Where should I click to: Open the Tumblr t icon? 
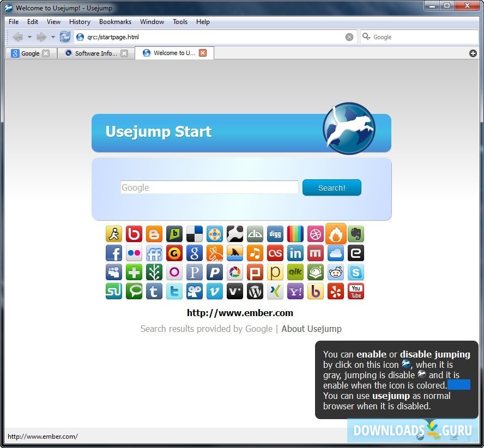click(x=154, y=291)
